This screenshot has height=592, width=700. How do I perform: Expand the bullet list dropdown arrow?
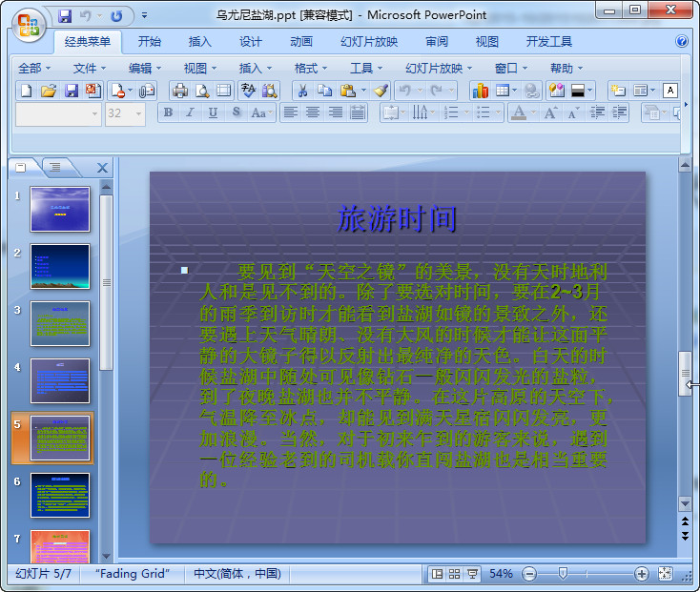(498, 113)
